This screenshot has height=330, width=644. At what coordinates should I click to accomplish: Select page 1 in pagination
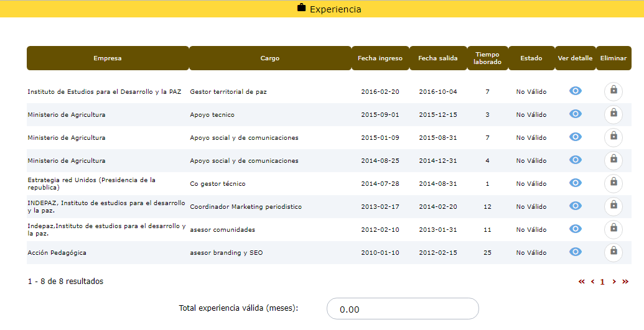click(602, 282)
